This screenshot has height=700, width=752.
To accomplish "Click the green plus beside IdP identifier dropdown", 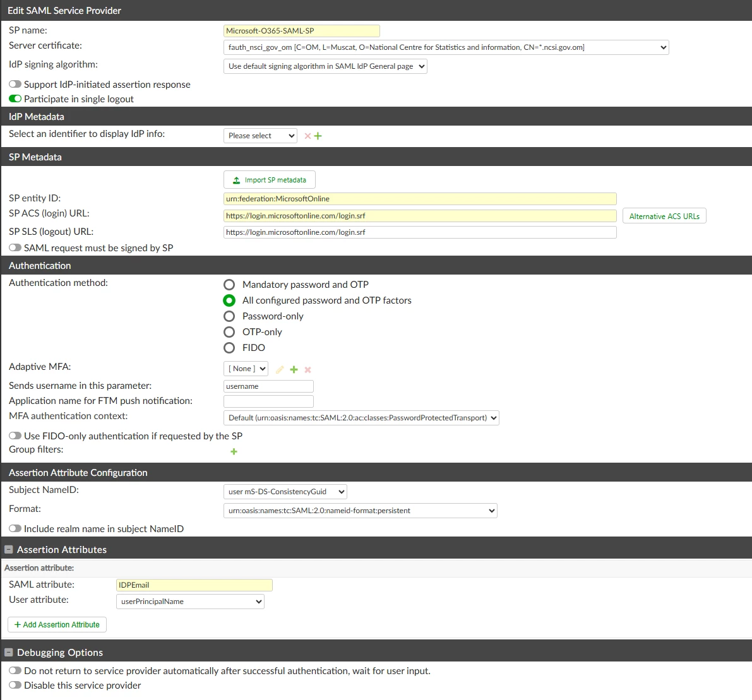I will pos(318,136).
